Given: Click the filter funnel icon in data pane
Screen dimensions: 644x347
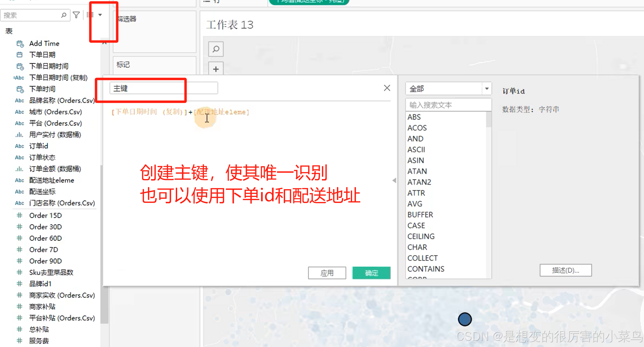Looking at the screenshot, I should point(76,15).
